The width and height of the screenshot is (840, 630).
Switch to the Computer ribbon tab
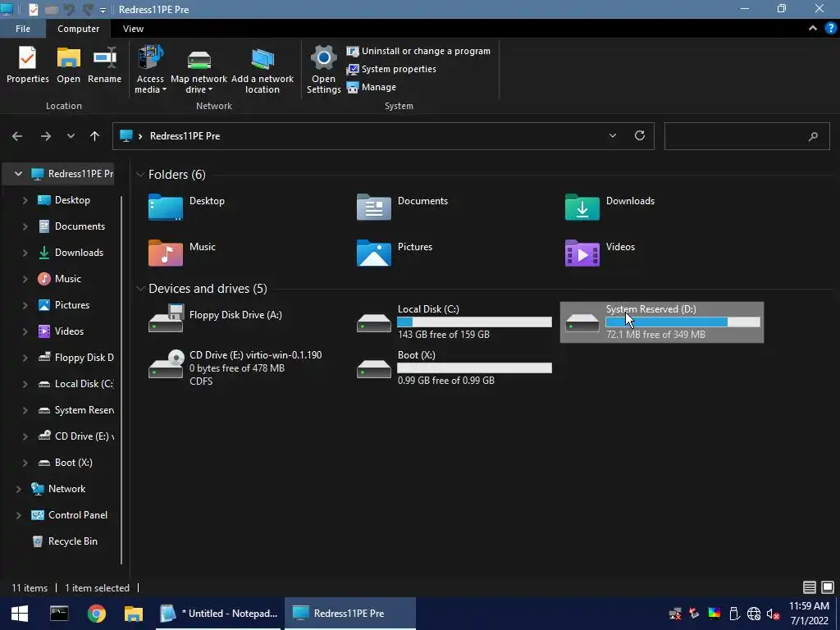click(x=78, y=29)
